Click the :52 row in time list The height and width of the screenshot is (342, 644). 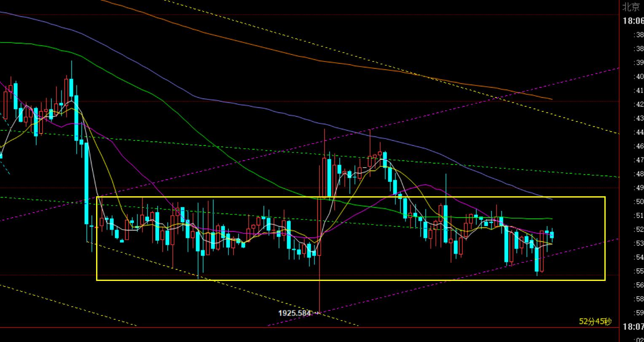[x=638, y=230]
